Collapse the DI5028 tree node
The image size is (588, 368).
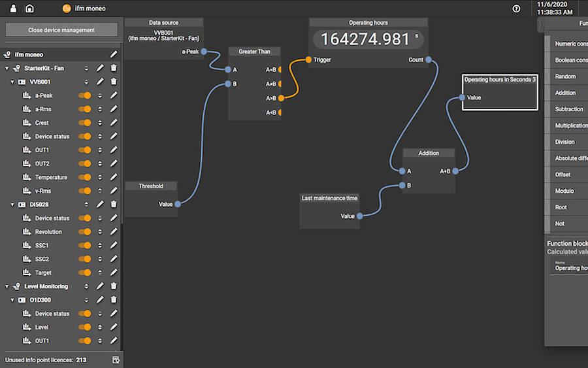coord(12,205)
